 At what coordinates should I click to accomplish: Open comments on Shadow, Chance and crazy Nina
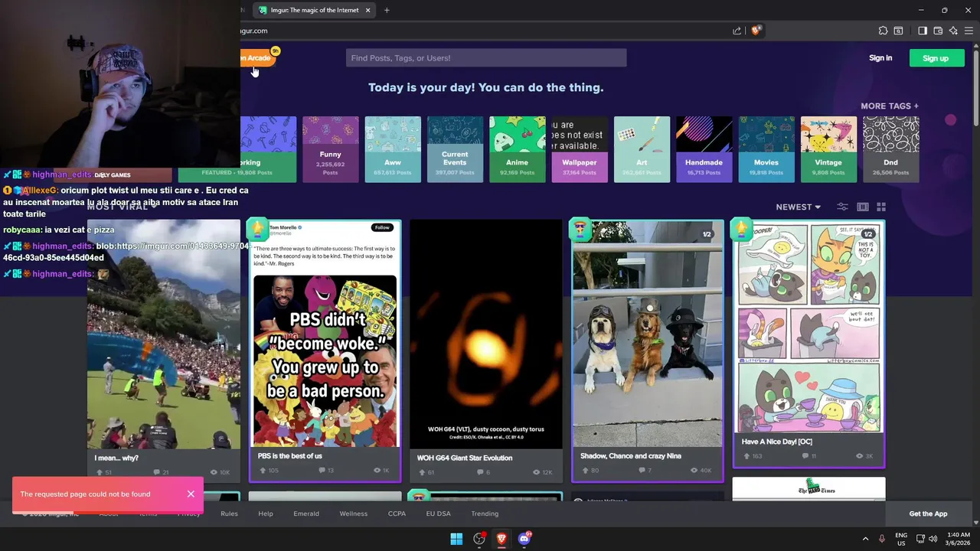click(x=644, y=471)
